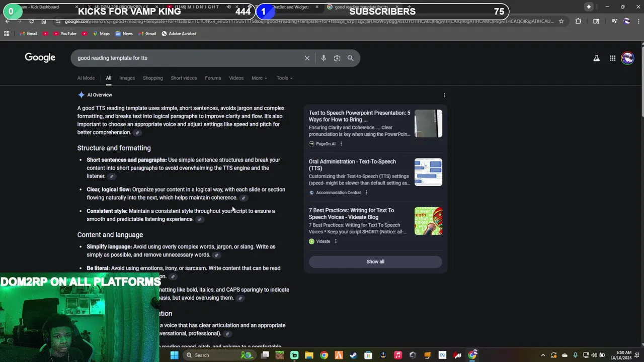
Task: Select the Forums results tab
Action: (213, 78)
